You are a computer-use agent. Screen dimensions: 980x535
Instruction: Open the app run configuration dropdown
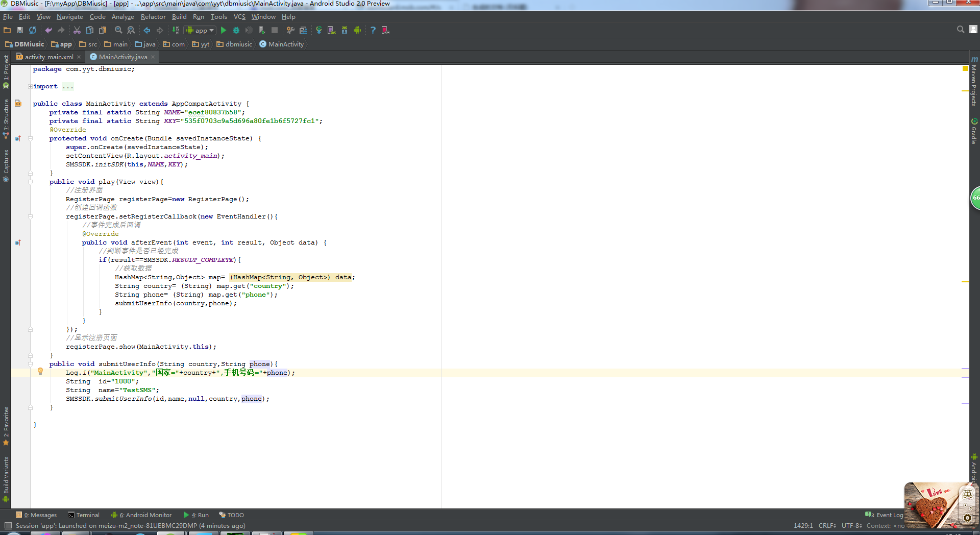(x=200, y=30)
